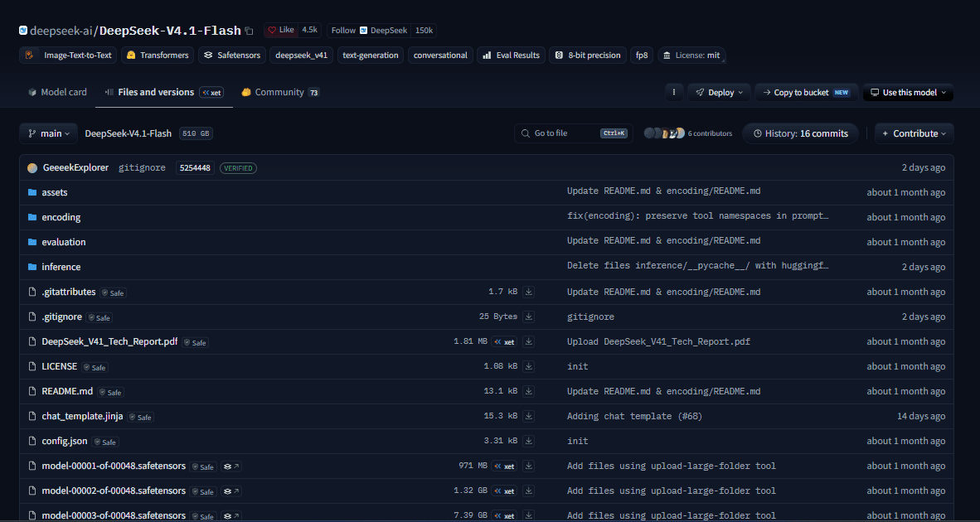Download the .gitattributes file

click(529, 292)
